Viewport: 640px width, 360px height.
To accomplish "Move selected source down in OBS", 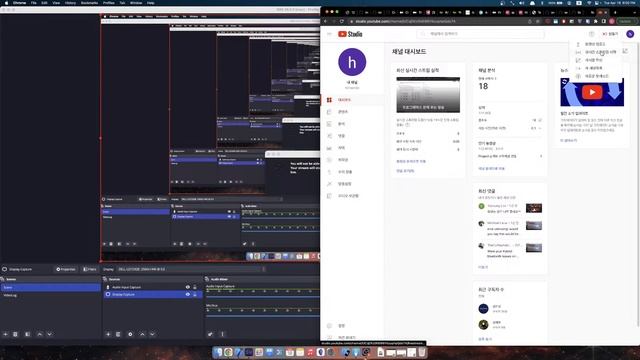I will coord(152,334).
